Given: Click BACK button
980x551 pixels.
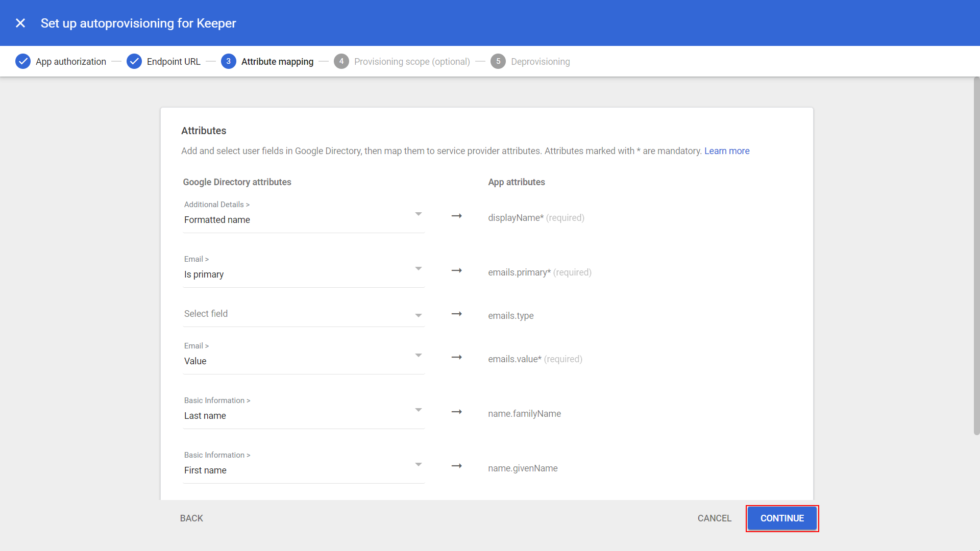Looking at the screenshot, I should (x=191, y=518).
